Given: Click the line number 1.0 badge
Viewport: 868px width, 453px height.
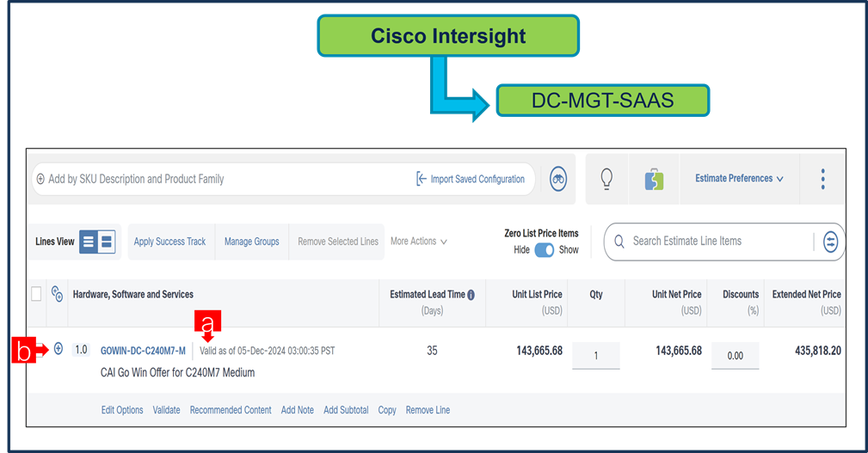Looking at the screenshot, I should point(81,350).
